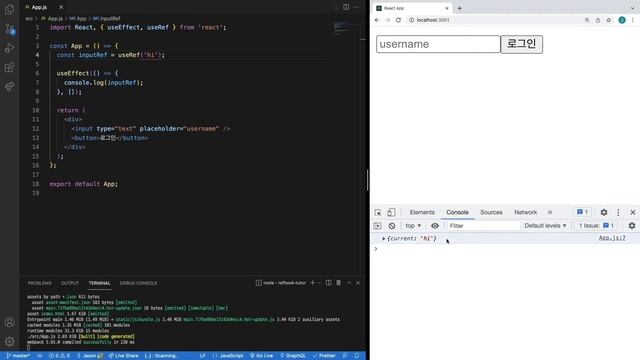Screen dimensions: 640x360
Task: Select the TERMINAL panel tab
Action: (x=100, y=283)
